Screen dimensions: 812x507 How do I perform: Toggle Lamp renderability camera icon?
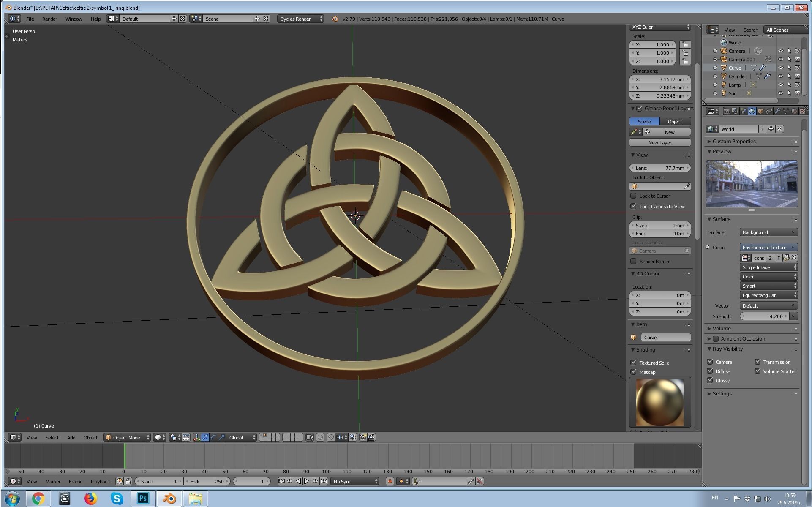click(797, 84)
